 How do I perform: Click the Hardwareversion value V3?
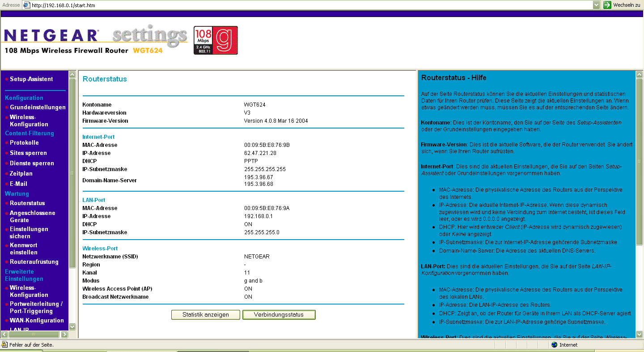point(247,113)
